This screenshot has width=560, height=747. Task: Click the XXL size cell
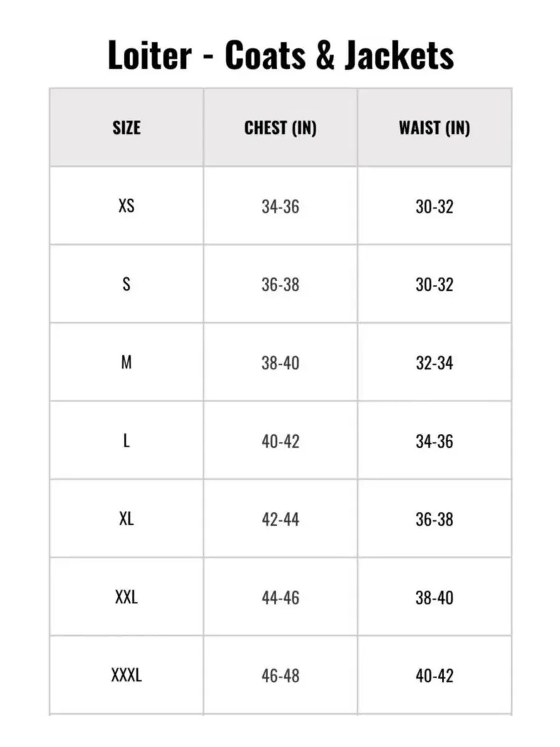coord(126,597)
